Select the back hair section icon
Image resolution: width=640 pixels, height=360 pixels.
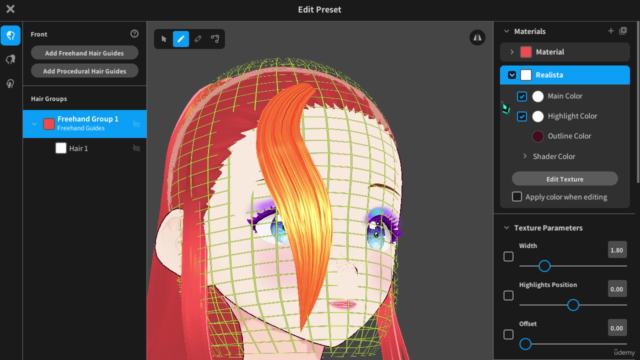click(x=11, y=60)
